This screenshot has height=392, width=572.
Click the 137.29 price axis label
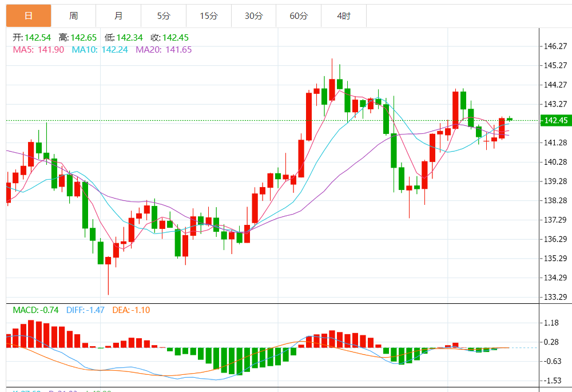coord(555,220)
